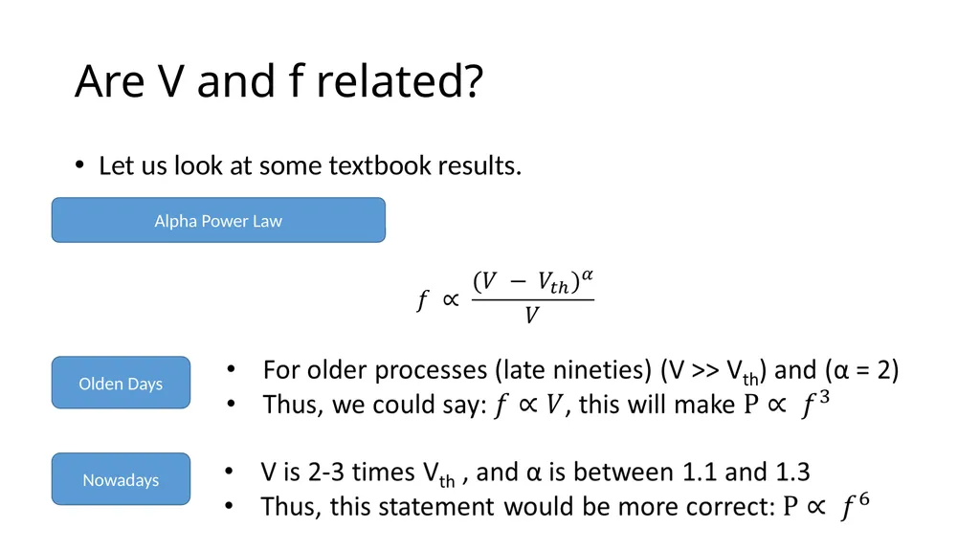Screen dimensions: 980x550
Task: Click the bullet Let us look at some textbook results
Action: [310, 165]
